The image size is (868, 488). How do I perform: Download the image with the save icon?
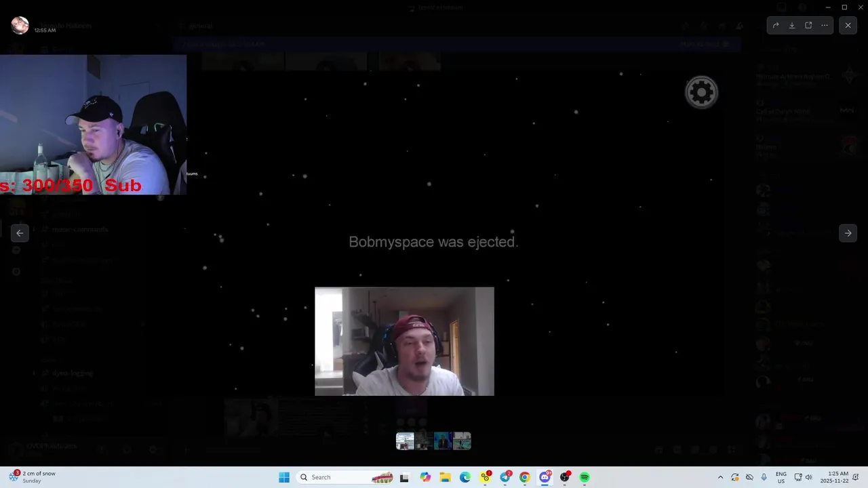(x=792, y=25)
